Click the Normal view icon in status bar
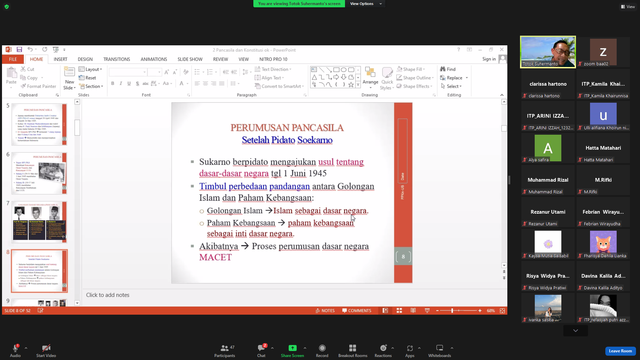This screenshot has height=360, width=640. click(385, 311)
